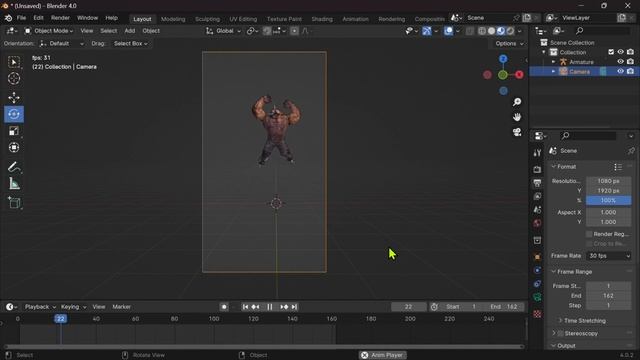Image resolution: width=640 pixels, height=360 pixels.
Task: Open the Physics properties tab icon
Action: click(537, 270)
